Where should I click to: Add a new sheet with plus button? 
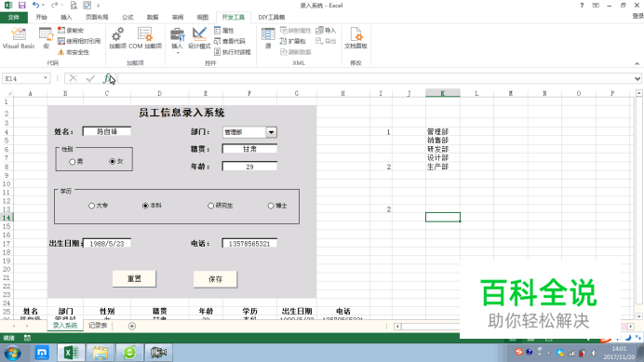click(132, 326)
